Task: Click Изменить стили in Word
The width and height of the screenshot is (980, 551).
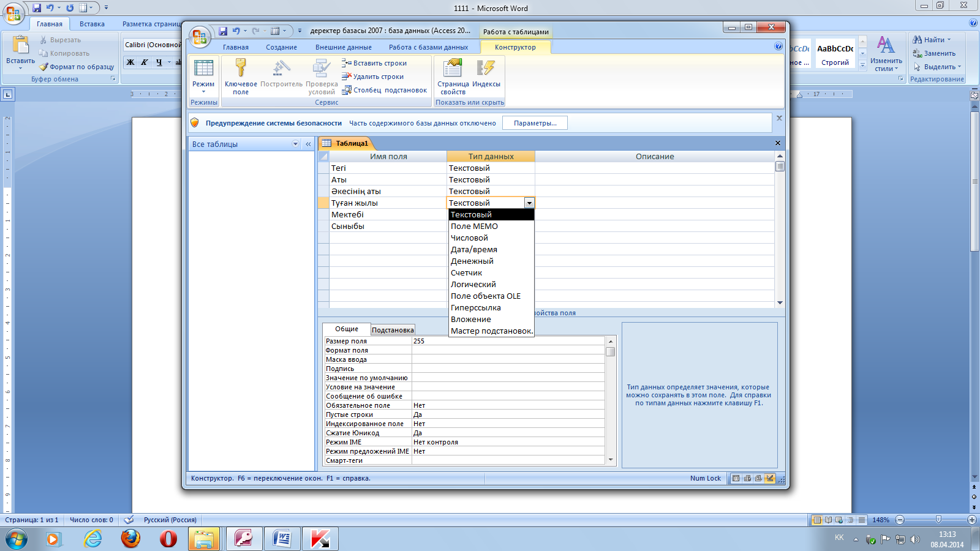Action: [886, 54]
